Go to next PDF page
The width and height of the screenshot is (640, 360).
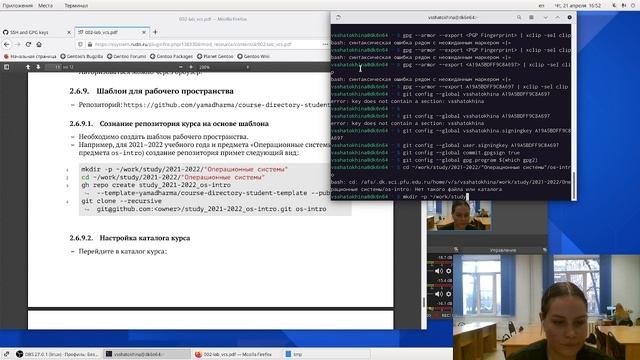38,67
